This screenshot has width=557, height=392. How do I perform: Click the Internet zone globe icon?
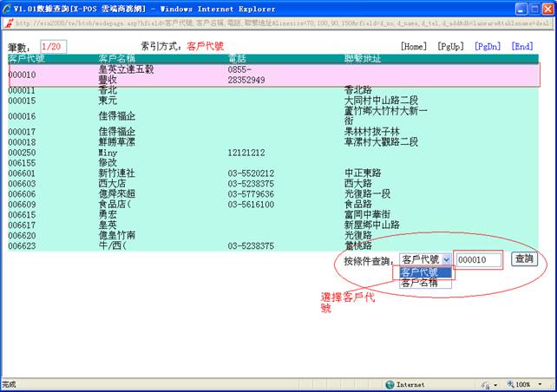click(387, 384)
